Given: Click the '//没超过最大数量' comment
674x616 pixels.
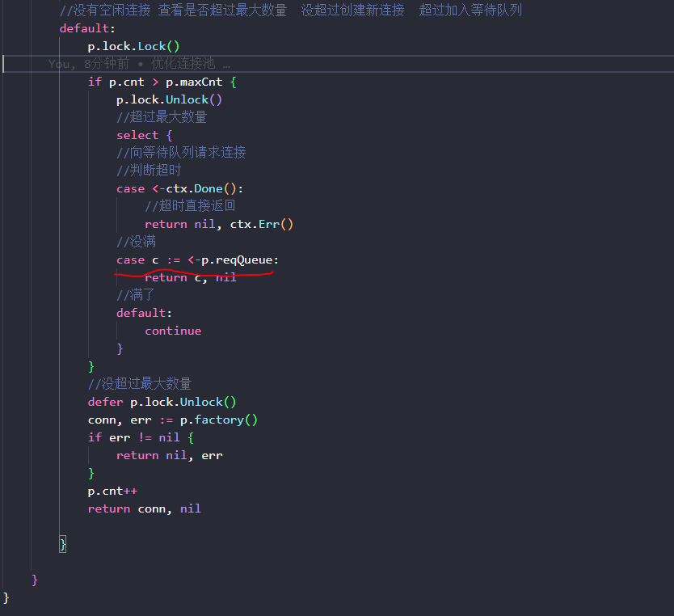Looking at the screenshot, I should pos(140,383).
